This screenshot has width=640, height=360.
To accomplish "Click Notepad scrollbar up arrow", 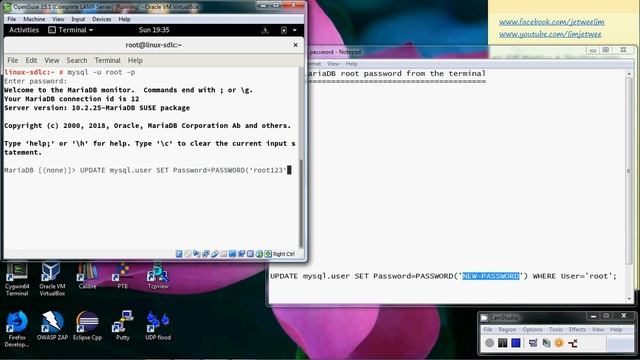I will (629, 73).
